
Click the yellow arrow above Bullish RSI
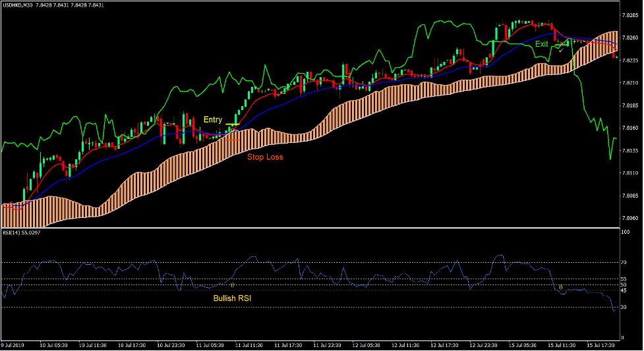(x=232, y=285)
